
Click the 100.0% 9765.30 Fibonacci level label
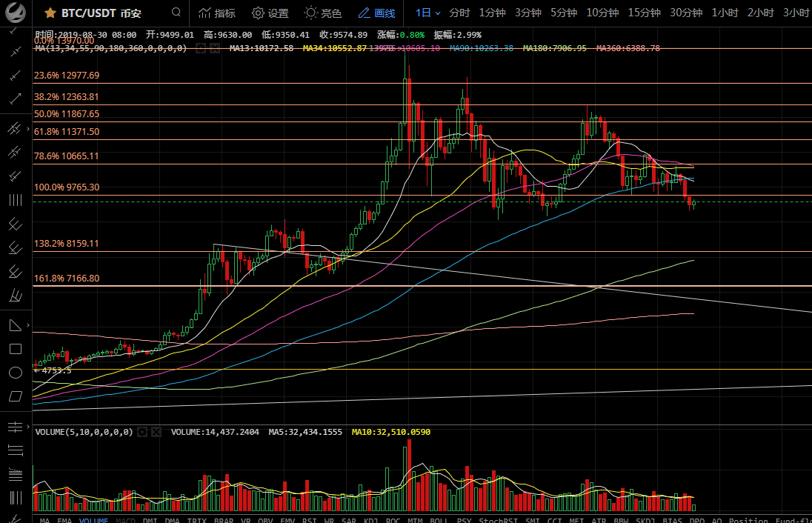pos(67,187)
